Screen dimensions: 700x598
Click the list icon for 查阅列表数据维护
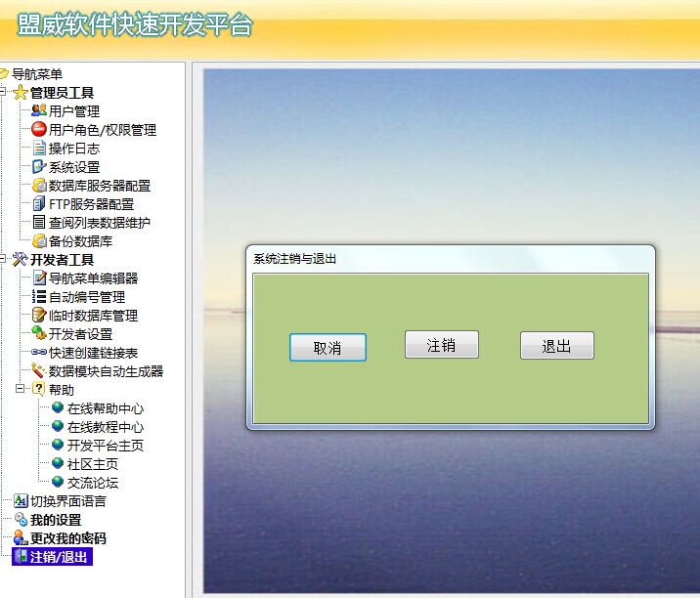point(39,222)
